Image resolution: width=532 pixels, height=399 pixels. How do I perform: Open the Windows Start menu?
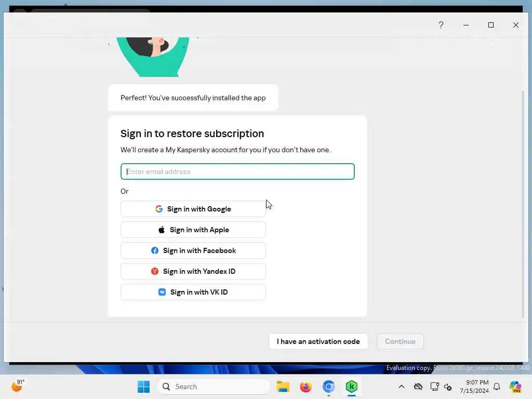[x=143, y=387]
